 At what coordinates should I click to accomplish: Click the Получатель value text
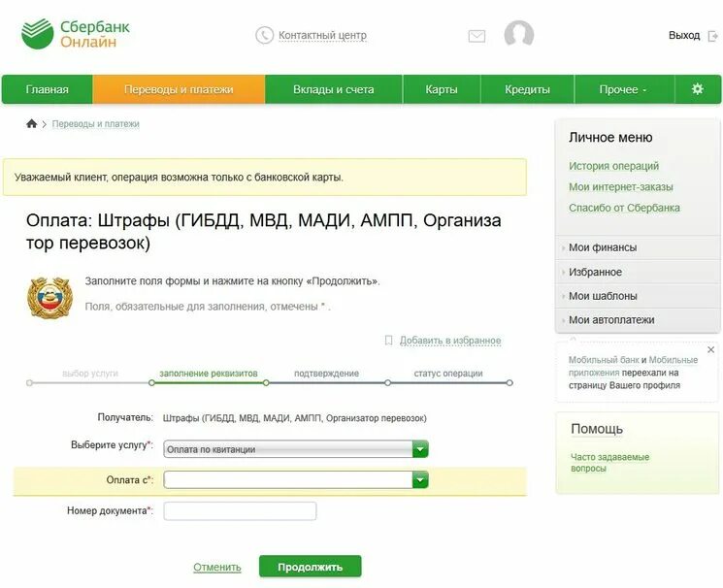pos(295,418)
